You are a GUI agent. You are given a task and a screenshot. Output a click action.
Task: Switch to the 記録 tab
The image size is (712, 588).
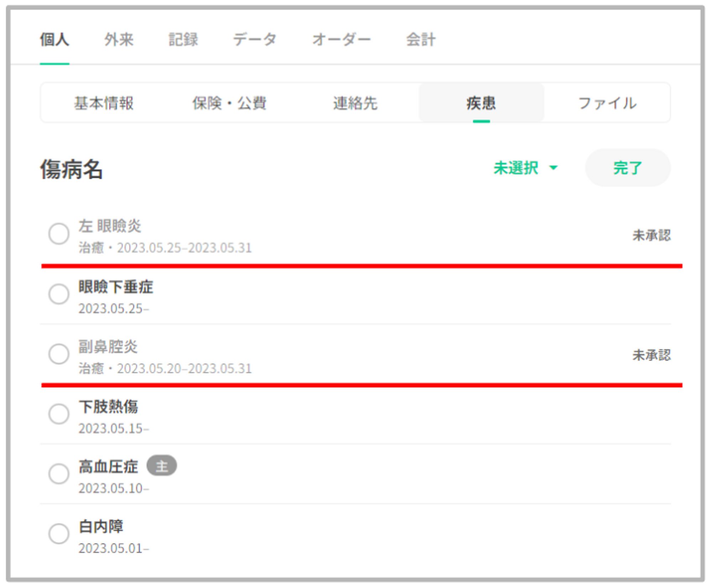coord(183,39)
